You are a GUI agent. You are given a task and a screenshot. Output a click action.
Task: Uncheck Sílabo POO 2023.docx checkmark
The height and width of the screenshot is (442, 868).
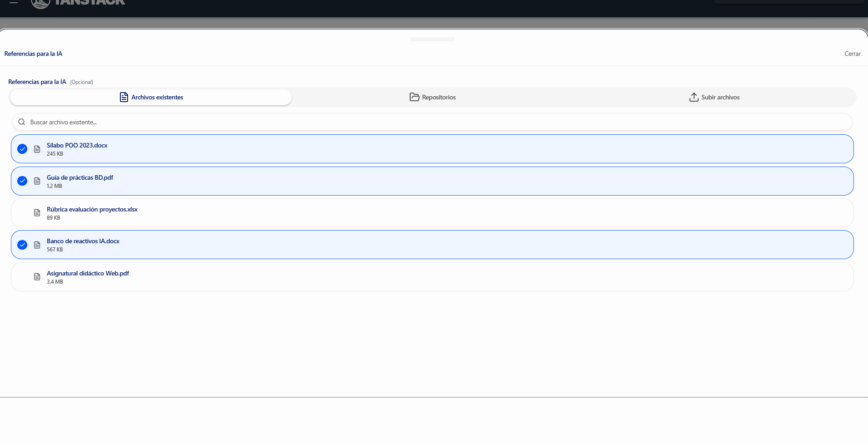[22, 149]
